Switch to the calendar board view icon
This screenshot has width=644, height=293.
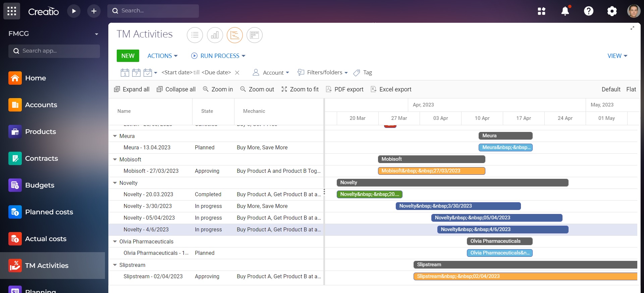pos(255,35)
